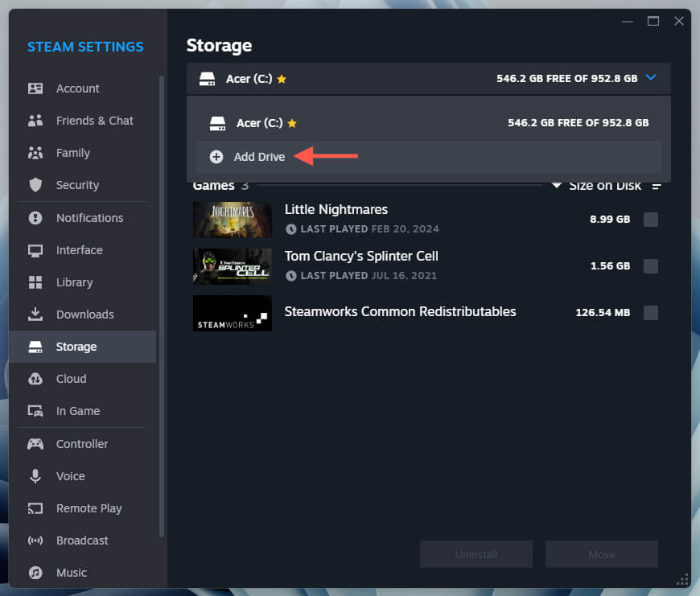Open Music settings via note icon
Viewport: 700px width, 596px height.
tap(36, 572)
